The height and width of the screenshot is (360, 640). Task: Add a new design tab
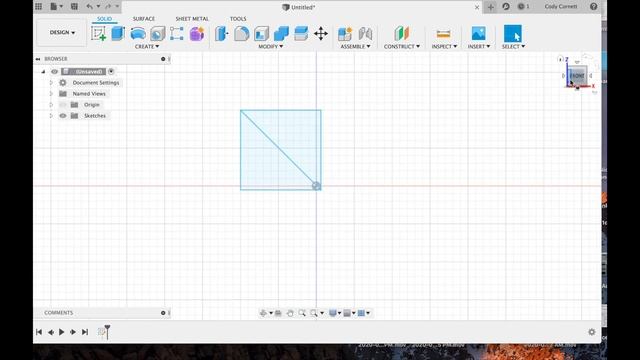(491, 7)
